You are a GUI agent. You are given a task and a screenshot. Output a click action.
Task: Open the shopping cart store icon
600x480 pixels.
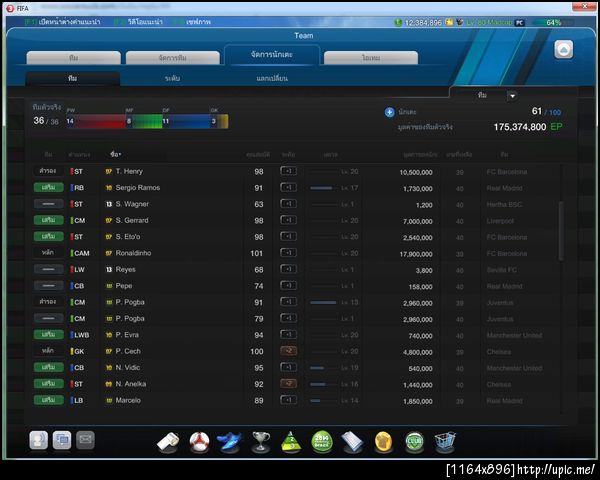(445, 442)
